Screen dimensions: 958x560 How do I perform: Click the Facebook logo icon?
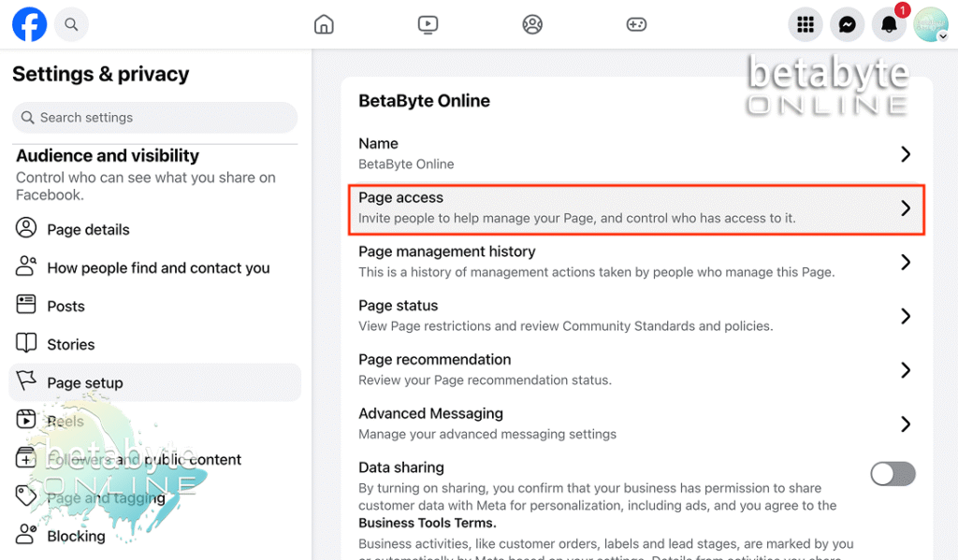29,24
